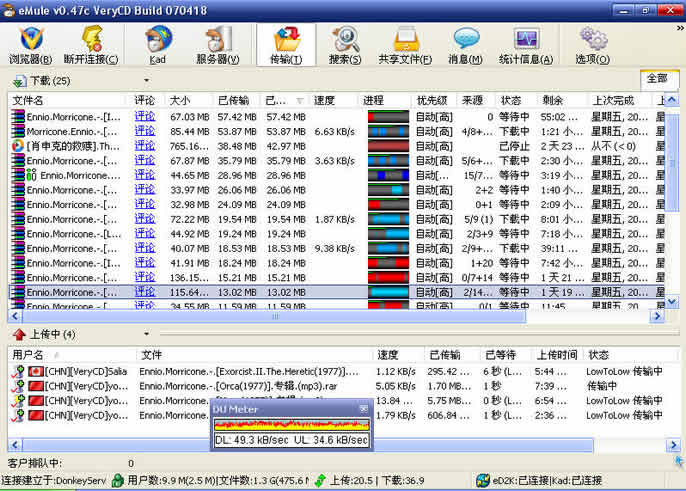Click upload list horizontal scroll right arrow

(x=672, y=445)
